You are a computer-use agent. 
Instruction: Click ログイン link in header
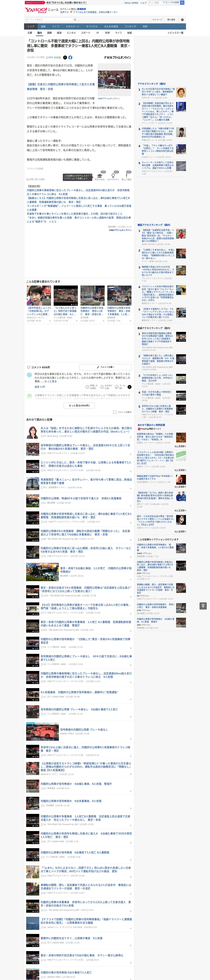tap(64, 12)
